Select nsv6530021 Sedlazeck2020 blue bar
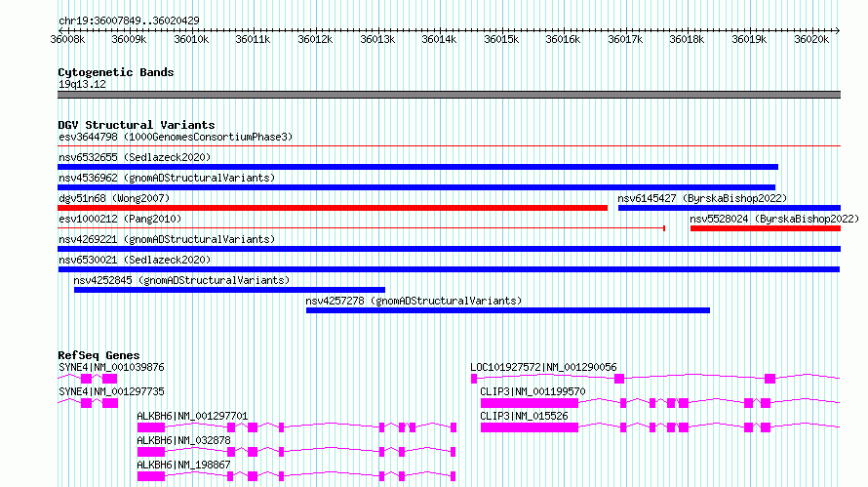Image resolution: width=868 pixels, height=487 pixels. tap(449, 269)
